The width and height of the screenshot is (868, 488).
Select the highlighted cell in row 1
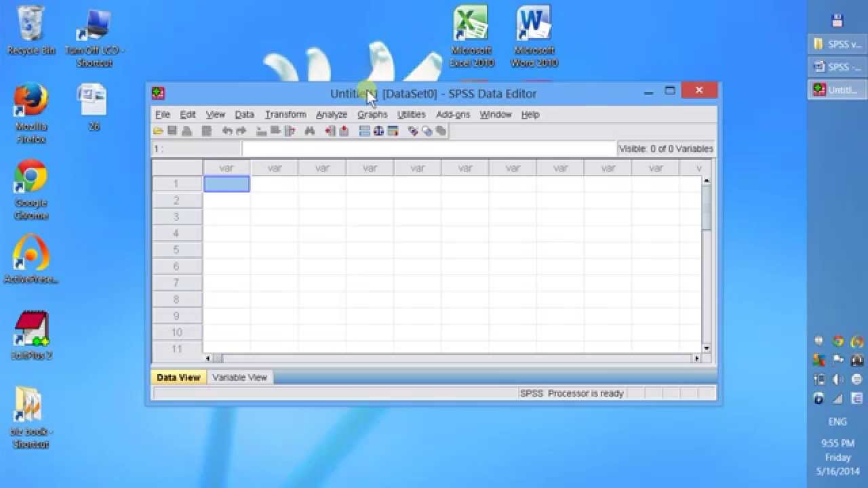point(226,184)
